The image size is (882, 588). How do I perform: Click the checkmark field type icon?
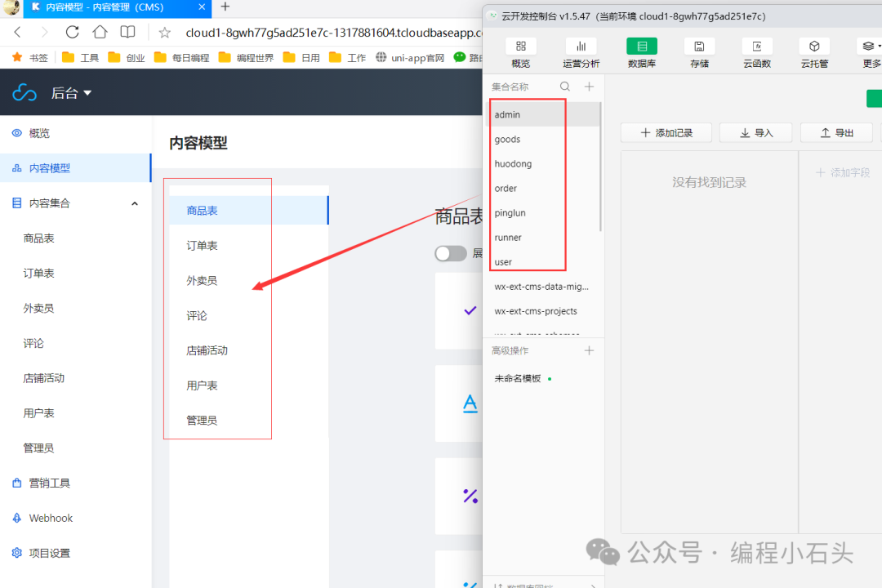470,310
